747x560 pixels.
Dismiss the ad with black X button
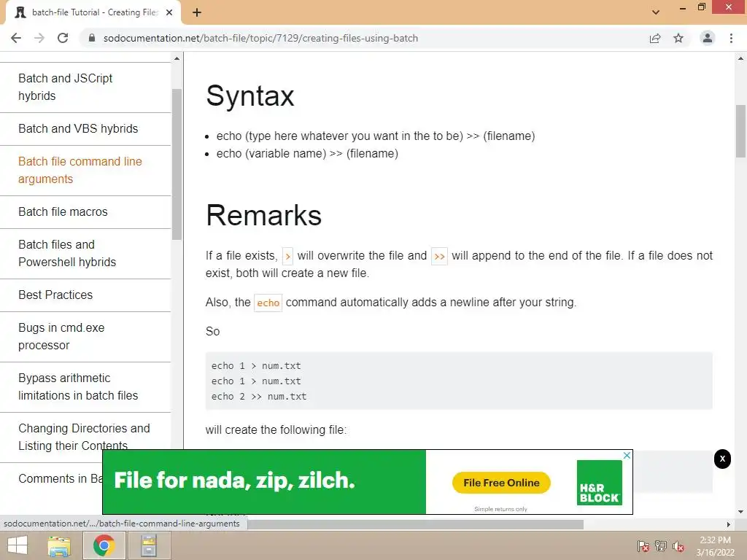tap(722, 459)
